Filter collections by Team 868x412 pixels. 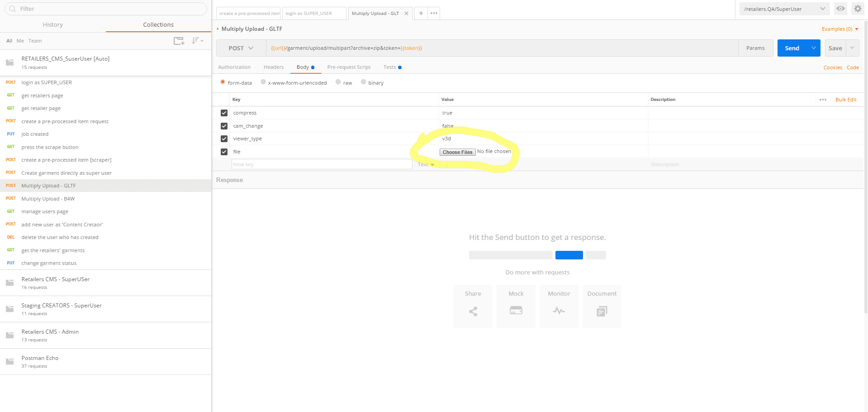[x=35, y=41]
